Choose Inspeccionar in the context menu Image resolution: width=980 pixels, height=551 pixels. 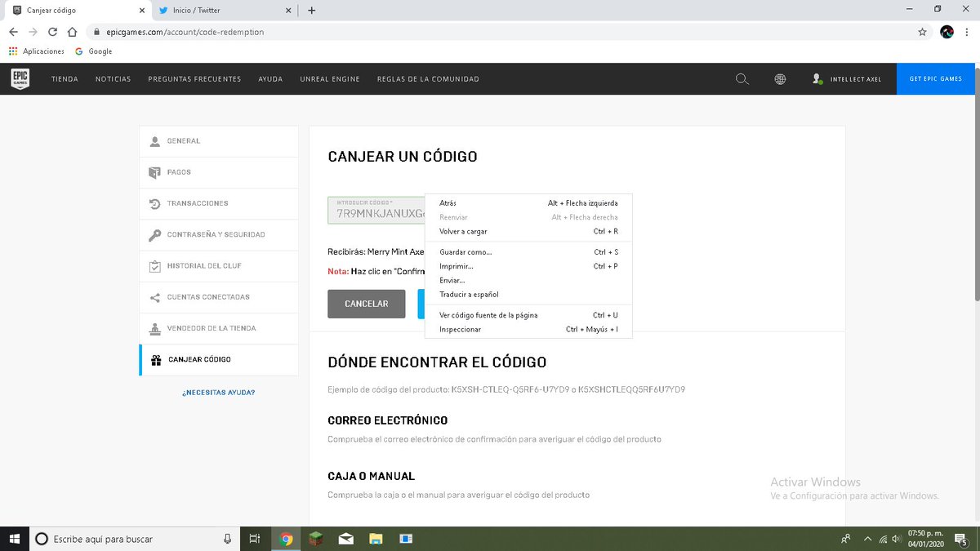tap(528, 329)
